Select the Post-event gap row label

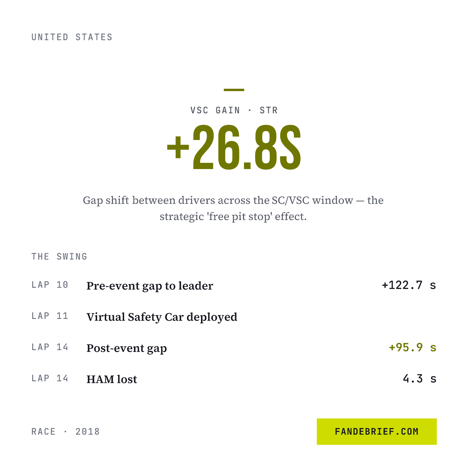(127, 348)
